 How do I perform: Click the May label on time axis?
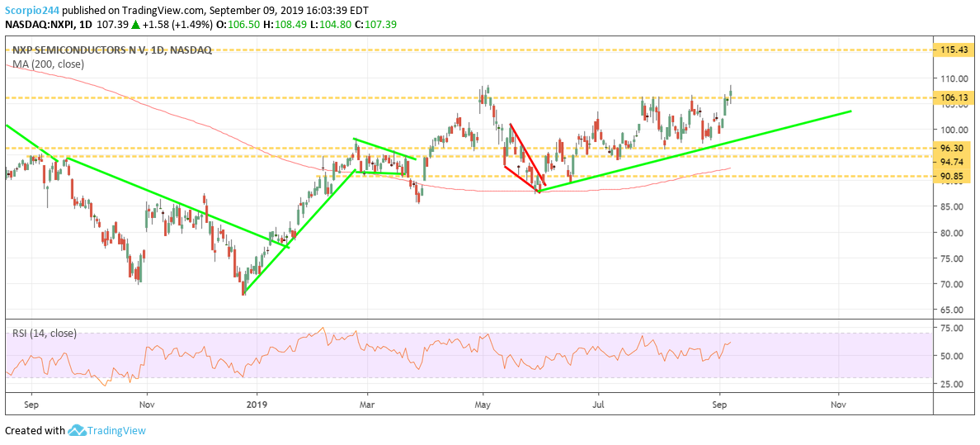tap(483, 405)
